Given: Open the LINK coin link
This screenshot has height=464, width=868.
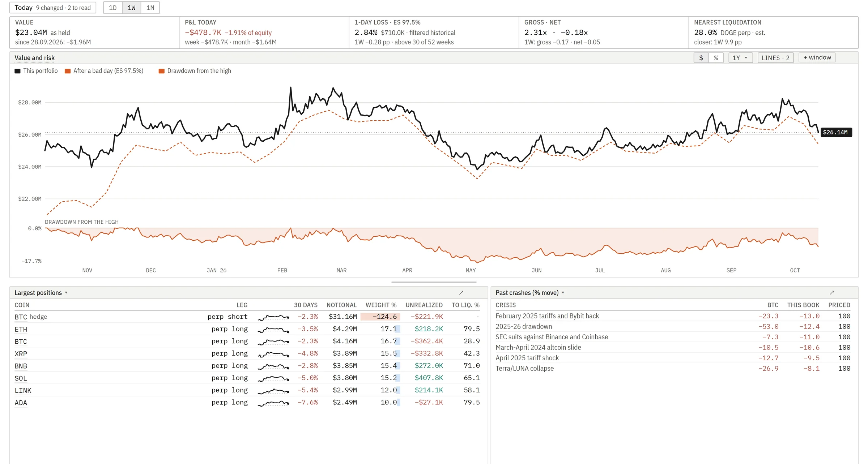Looking at the screenshot, I should pyautogui.click(x=23, y=391).
